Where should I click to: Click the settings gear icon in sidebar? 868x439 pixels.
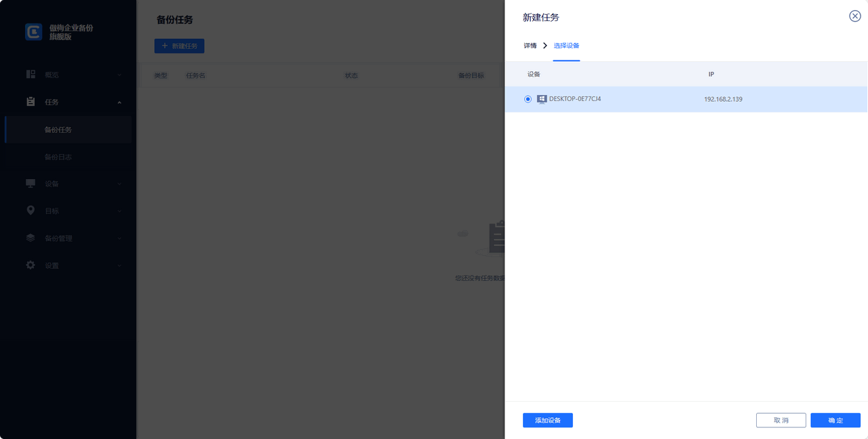click(x=31, y=265)
